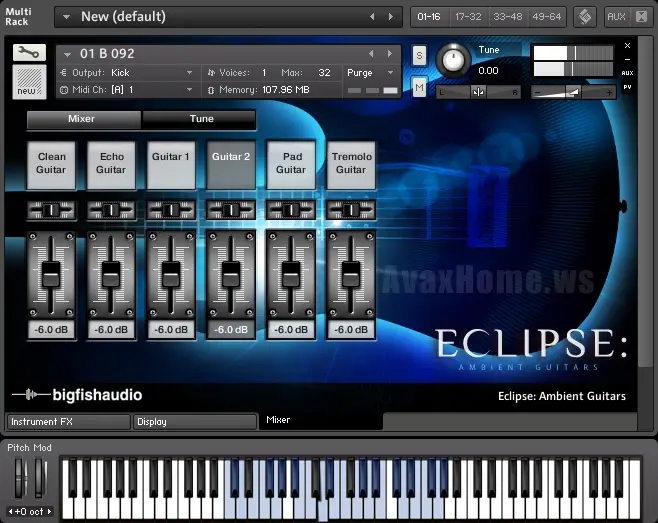Toggle the Clean Guitar layer button
The width and height of the screenshot is (658, 523).
[x=51, y=165]
